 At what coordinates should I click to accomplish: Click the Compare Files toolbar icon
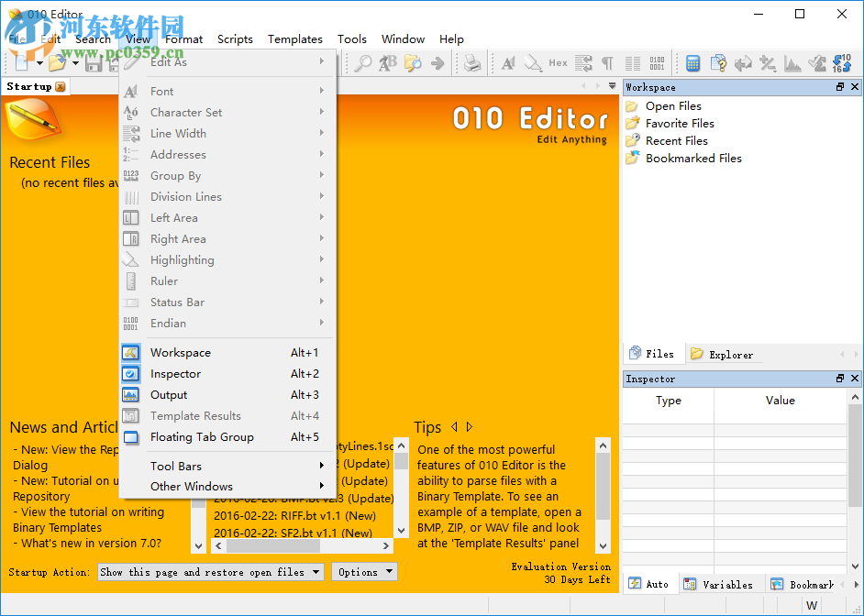743,63
